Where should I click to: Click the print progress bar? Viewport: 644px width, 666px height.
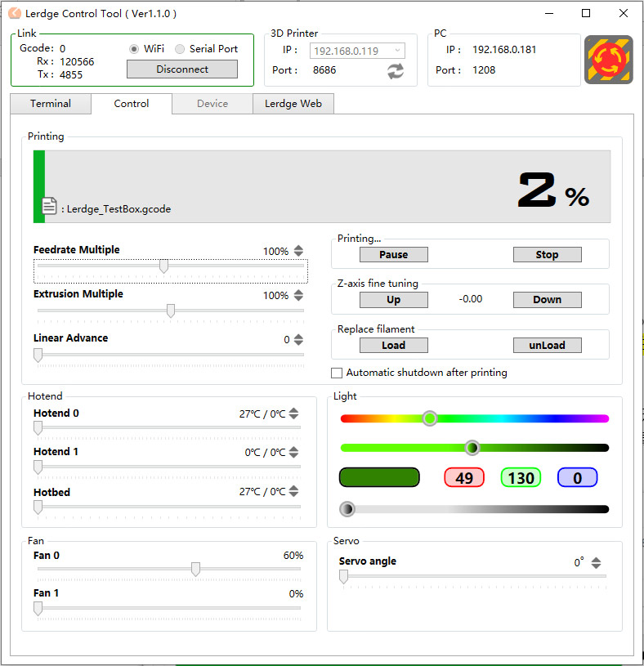(322, 186)
